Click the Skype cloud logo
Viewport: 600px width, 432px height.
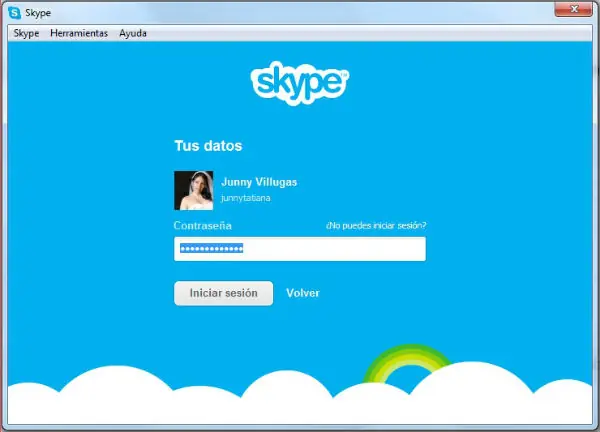tap(300, 83)
